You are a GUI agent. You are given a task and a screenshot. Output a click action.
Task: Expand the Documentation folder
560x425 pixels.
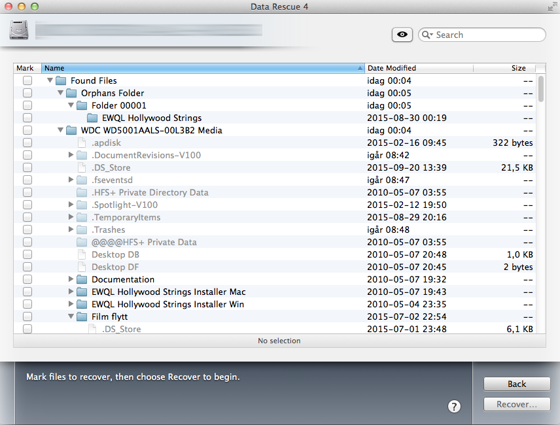click(71, 279)
